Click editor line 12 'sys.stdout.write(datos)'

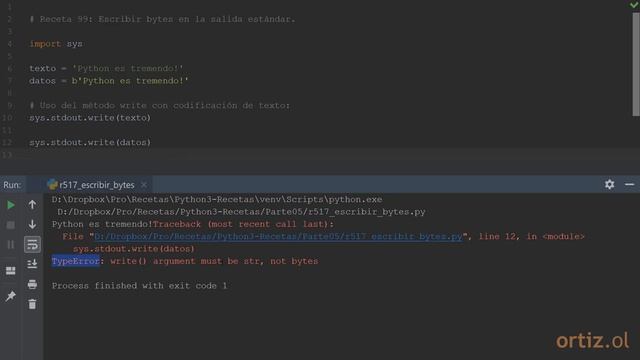90,142
